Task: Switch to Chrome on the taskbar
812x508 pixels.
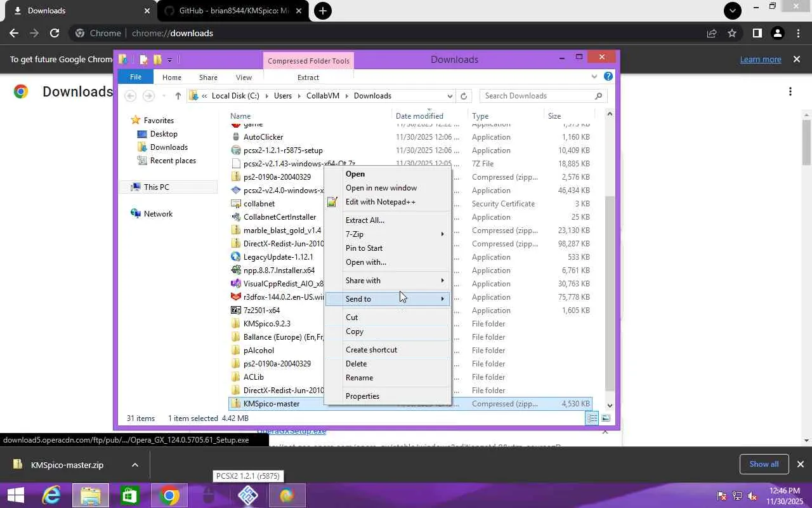Action: point(169,496)
